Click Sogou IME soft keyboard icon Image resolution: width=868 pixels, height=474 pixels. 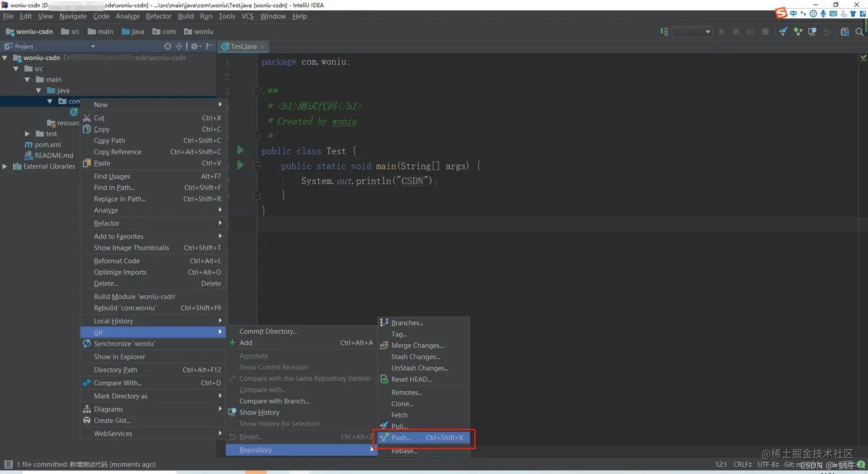[833, 13]
